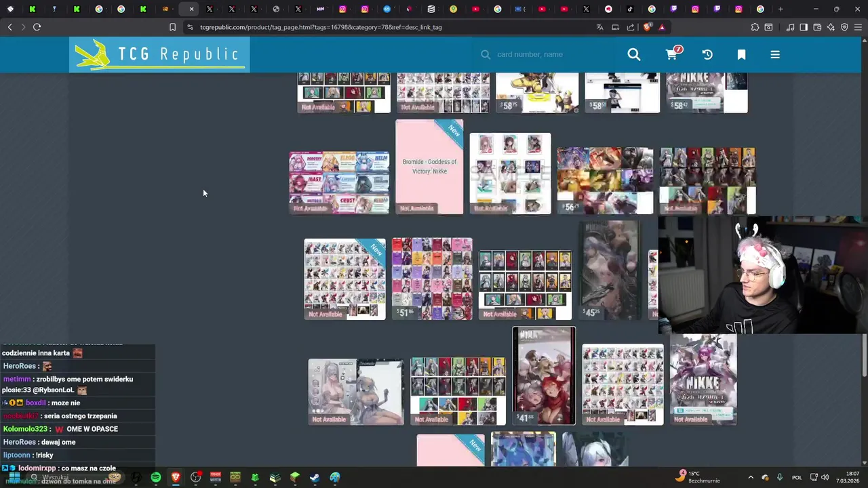Reload the current page
The image size is (868, 488).
tap(37, 27)
